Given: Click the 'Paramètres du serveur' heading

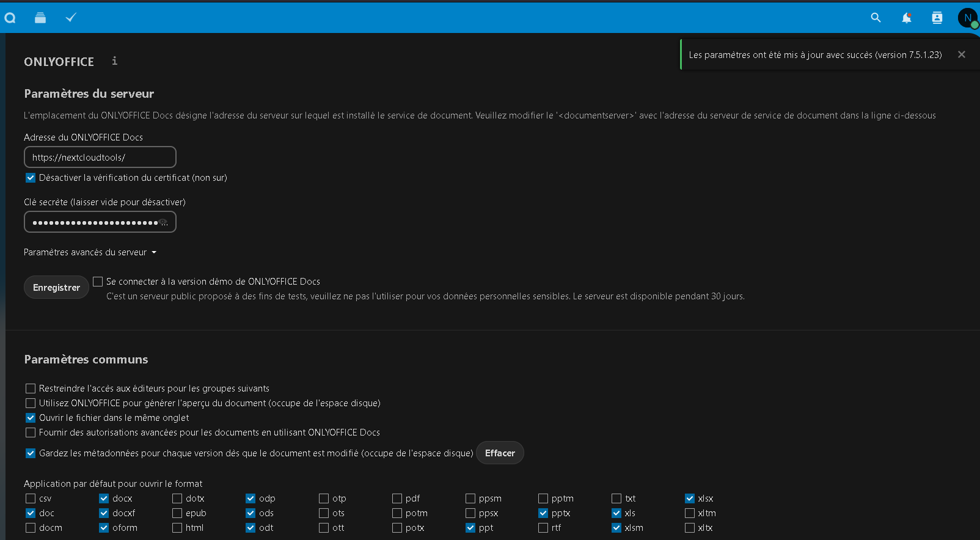Looking at the screenshot, I should 89,93.
